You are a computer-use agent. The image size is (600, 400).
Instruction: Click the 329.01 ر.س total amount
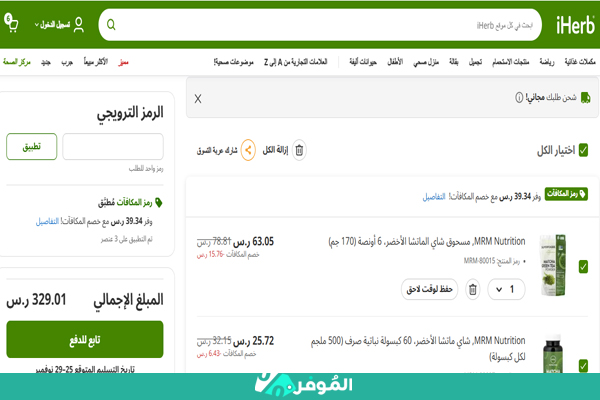coord(36,299)
